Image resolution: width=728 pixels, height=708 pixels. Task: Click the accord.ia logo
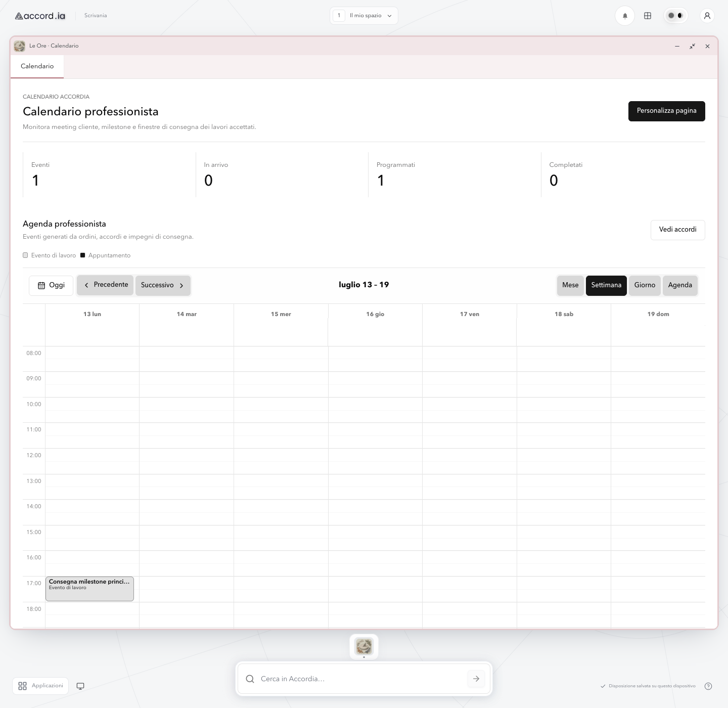(x=40, y=16)
